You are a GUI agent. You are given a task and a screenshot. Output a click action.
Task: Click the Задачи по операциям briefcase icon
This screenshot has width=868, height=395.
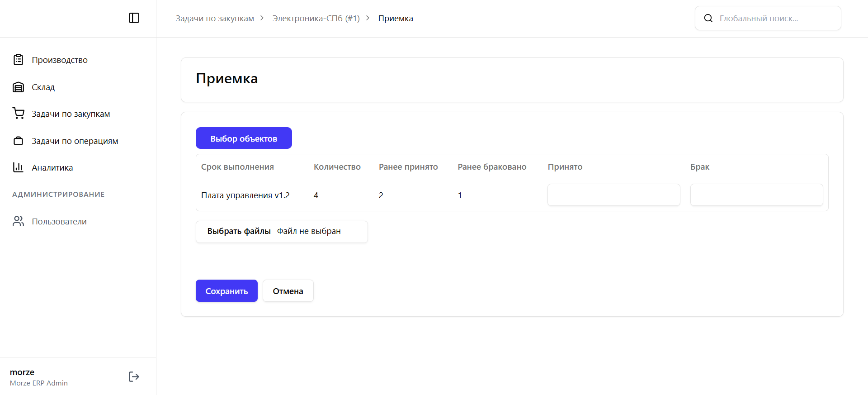click(18, 141)
